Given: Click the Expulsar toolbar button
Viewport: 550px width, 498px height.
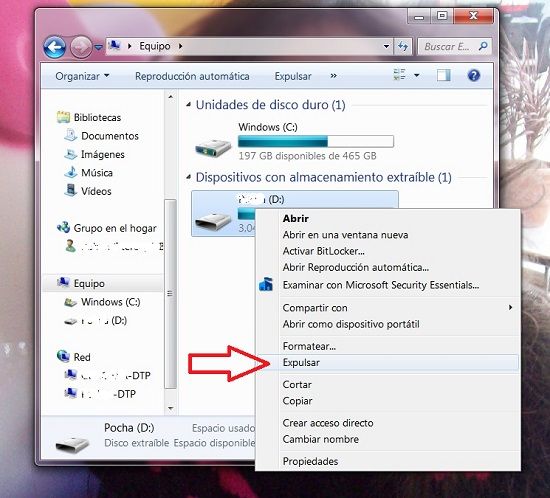Looking at the screenshot, I should [x=293, y=76].
